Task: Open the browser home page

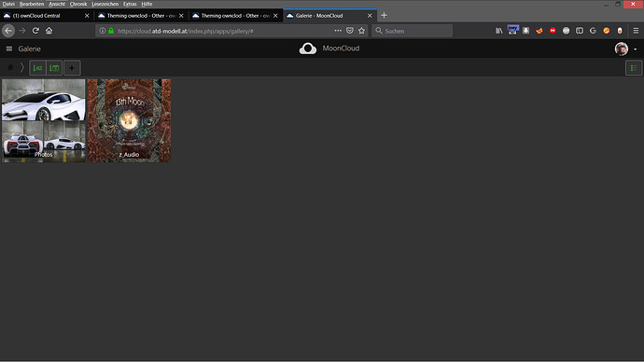Action: click(x=49, y=31)
